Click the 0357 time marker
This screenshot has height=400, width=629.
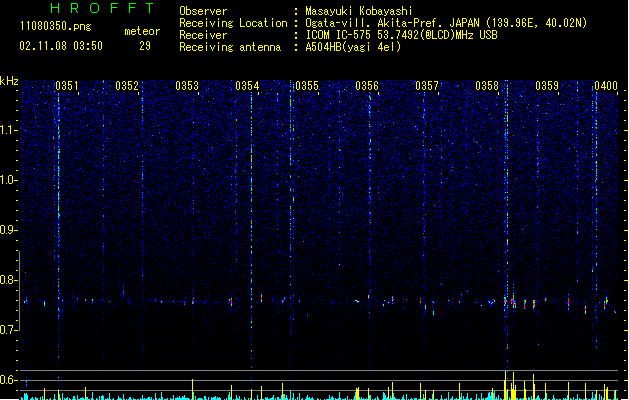tap(427, 86)
